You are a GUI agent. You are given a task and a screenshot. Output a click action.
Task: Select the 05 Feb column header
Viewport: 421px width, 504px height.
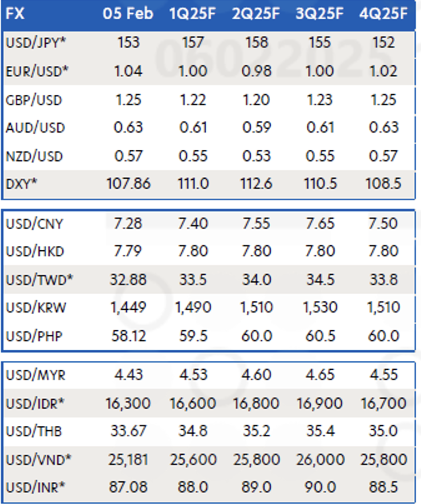(128, 14)
